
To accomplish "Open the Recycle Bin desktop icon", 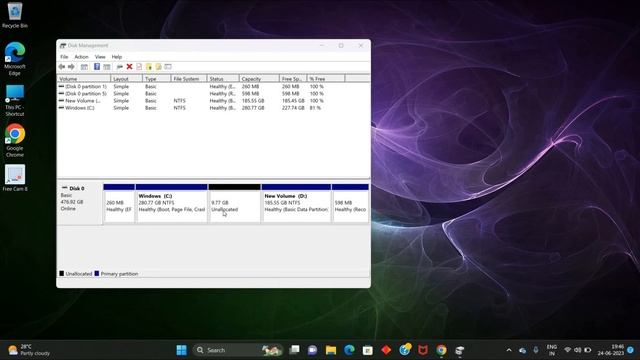I will click(x=15, y=16).
